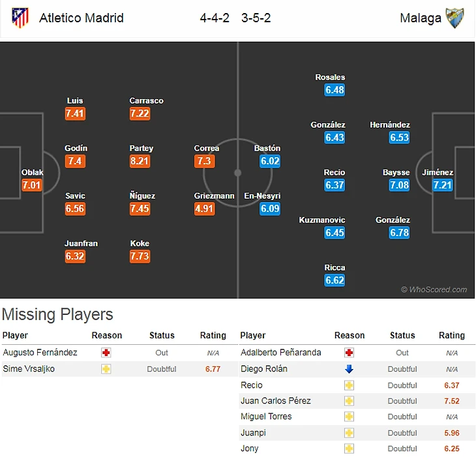Screen dimensions: 476x457
Task: Click Jony's yellow doubtful icon
Action: (x=349, y=449)
